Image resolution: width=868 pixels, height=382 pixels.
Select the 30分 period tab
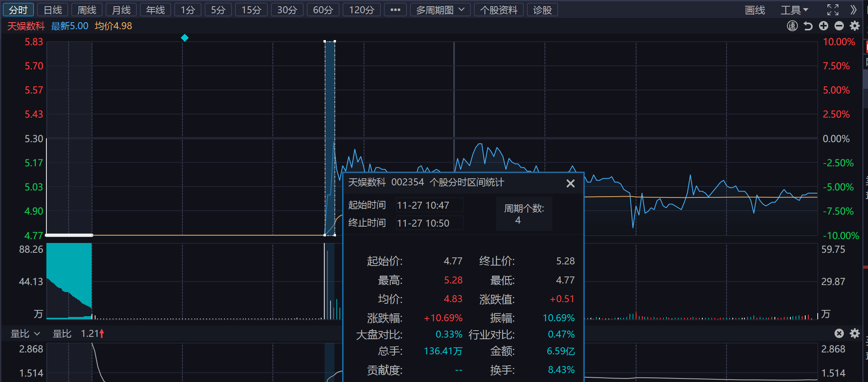[x=287, y=10]
